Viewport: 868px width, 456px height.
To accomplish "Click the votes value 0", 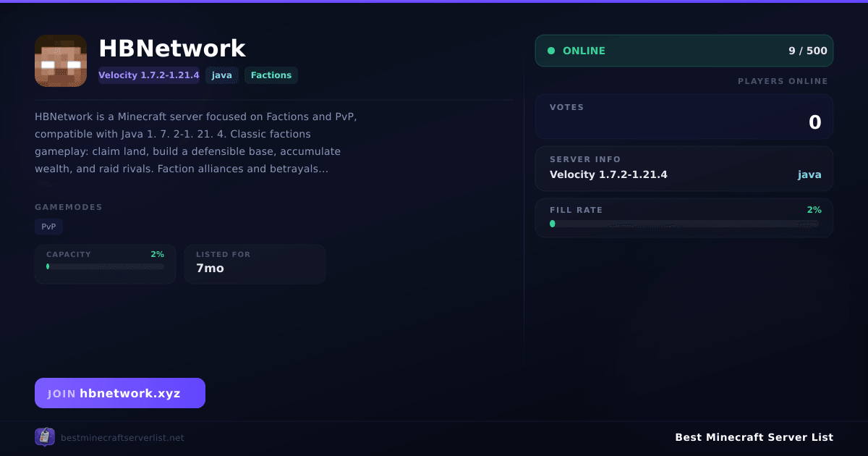I will coord(815,122).
